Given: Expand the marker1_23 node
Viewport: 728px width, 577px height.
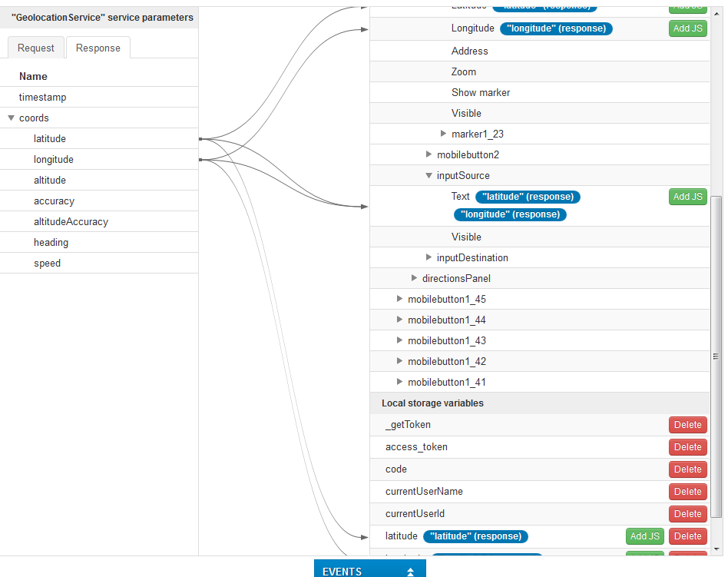Looking at the screenshot, I should pyautogui.click(x=444, y=134).
